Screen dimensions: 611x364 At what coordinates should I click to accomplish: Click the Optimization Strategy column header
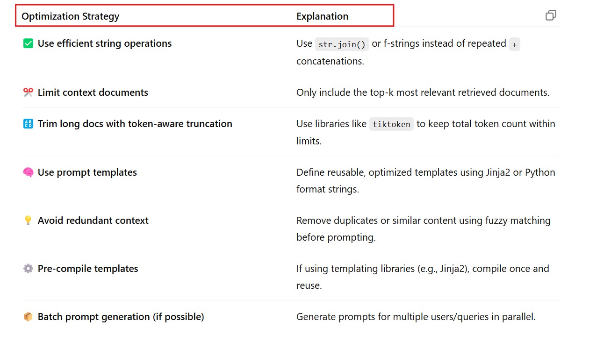point(71,16)
